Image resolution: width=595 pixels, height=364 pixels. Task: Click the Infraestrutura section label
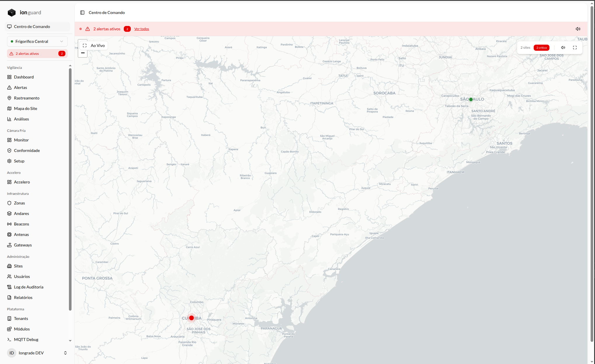[18, 194]
